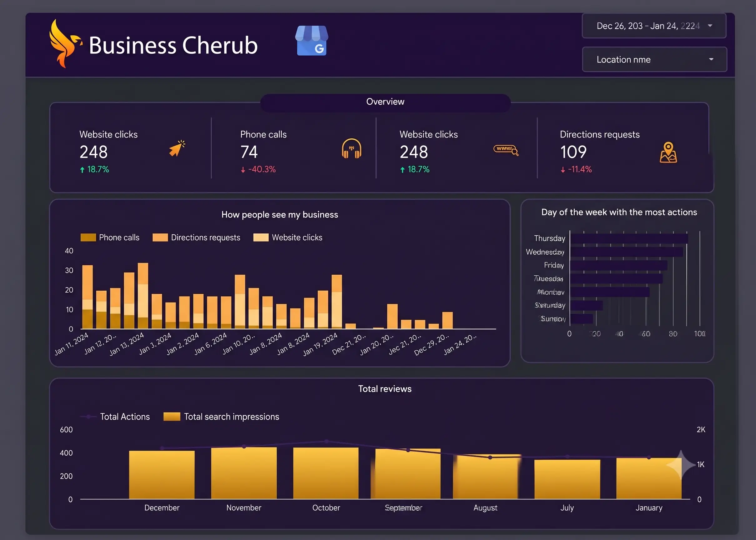Click the Wednesday bar in weekday chart

pos(627,252)
